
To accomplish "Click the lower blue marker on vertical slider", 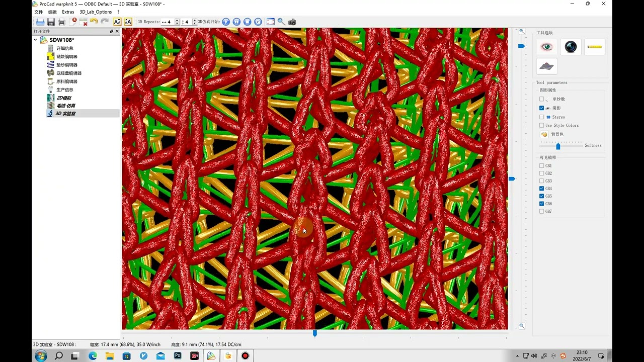I will [512, 178].
